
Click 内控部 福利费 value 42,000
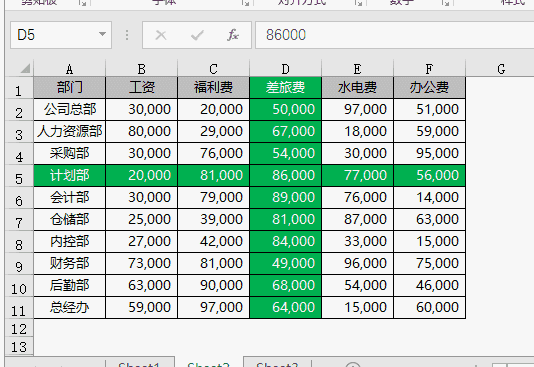point(214,241)
